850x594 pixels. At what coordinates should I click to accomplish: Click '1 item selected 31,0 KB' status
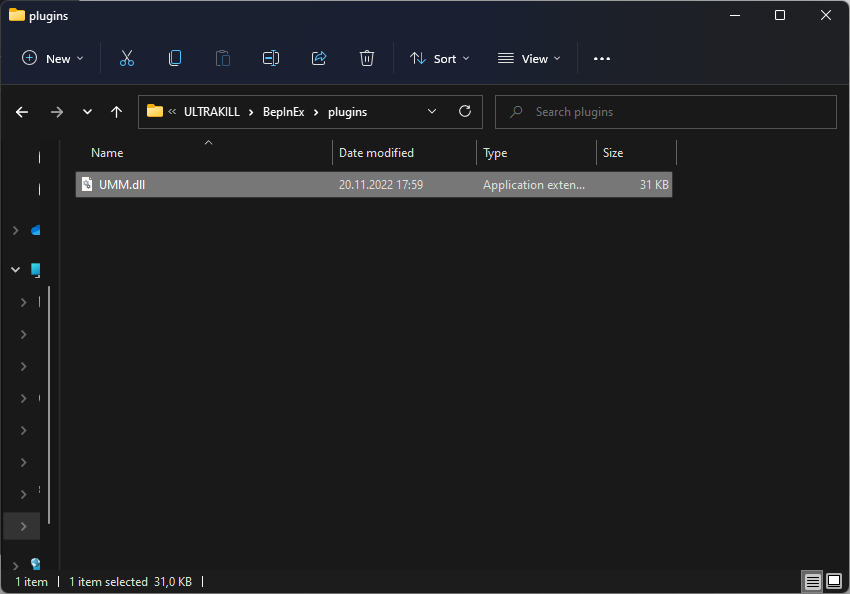pyautogui.click(x=131, y=582)
